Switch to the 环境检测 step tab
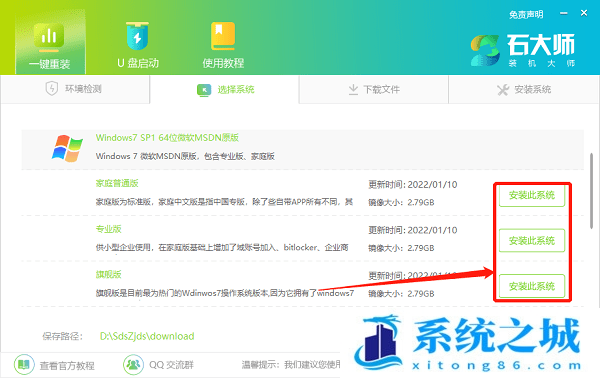Screen dimensions: 600x378 (x=75, y=89)
